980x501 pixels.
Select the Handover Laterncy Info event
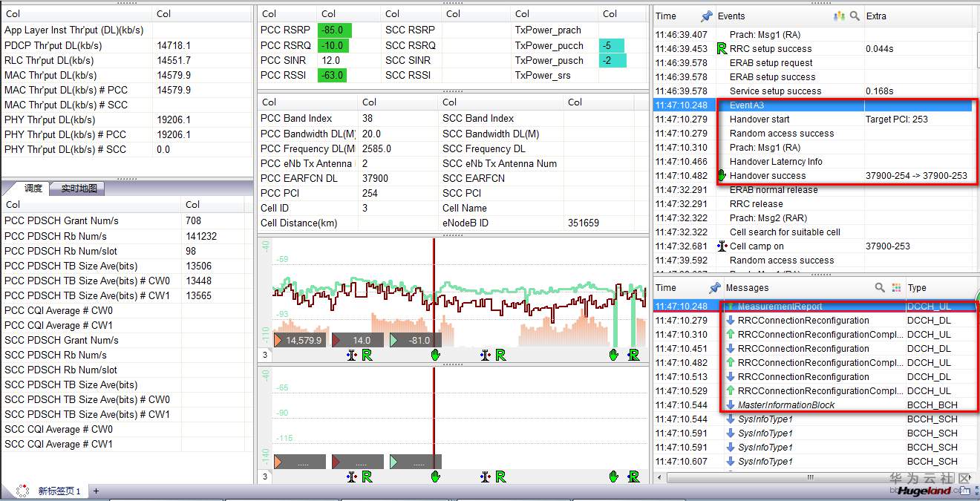(812, 162)
